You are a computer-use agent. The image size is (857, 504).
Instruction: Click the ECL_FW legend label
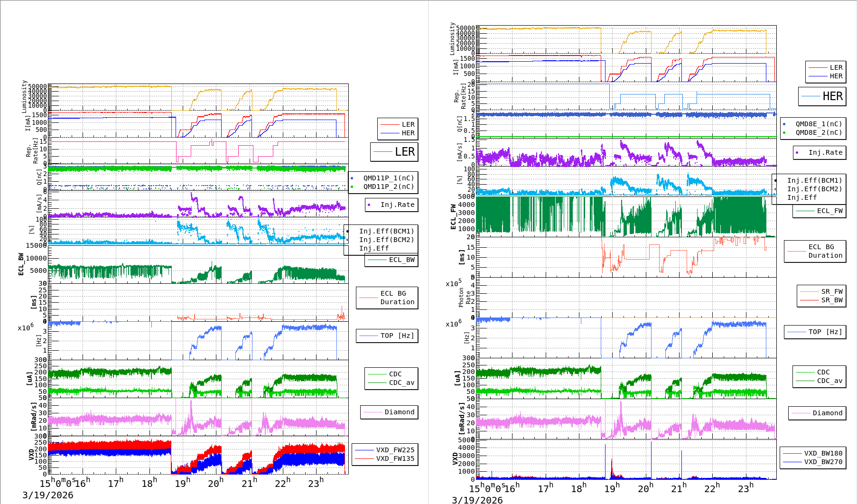point(829,211)
